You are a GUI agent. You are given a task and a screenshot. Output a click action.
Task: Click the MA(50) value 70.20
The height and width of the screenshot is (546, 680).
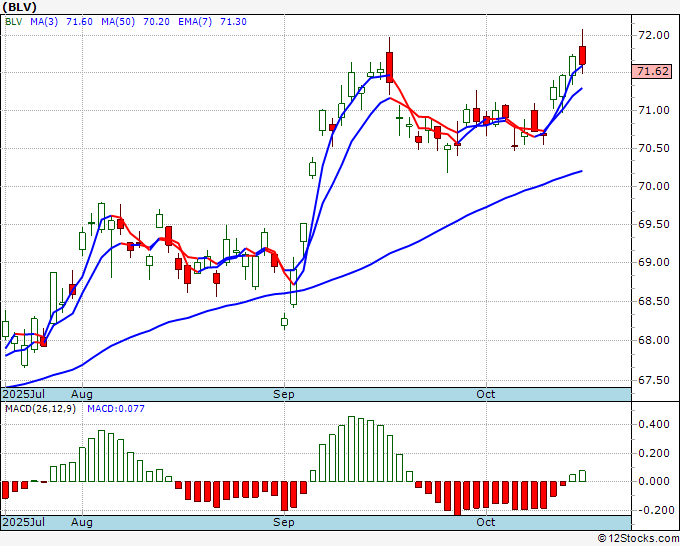(x=156, y=22)
